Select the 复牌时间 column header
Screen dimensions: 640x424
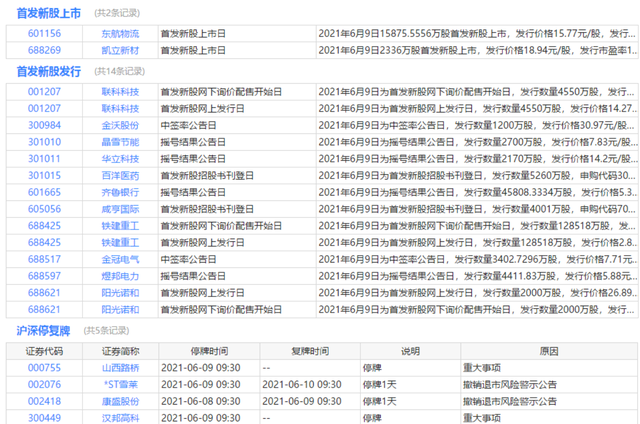pos(310,351)
